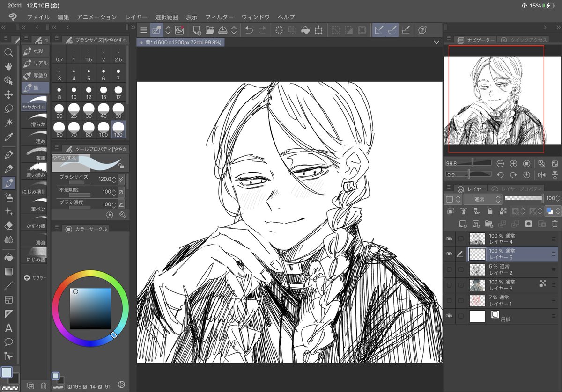Open the フィルター menu
The image size is (562, 392).
(x=219, y=17)
